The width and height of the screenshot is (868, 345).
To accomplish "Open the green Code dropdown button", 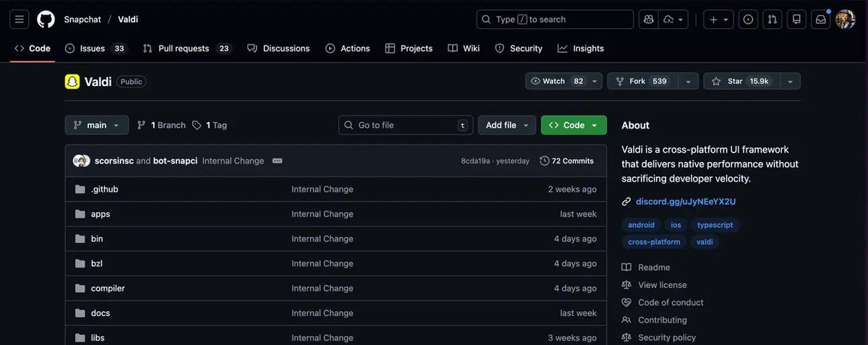I will [x=574, y=125].
